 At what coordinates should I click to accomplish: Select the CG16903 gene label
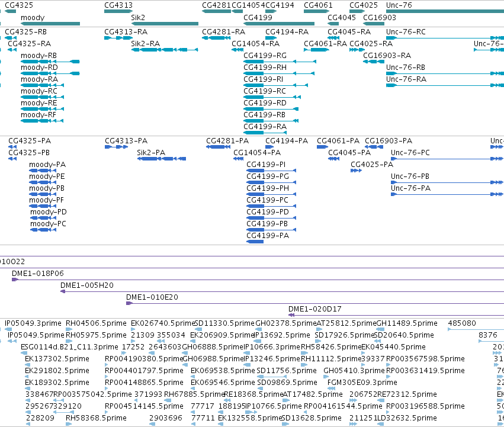[380, 18]
